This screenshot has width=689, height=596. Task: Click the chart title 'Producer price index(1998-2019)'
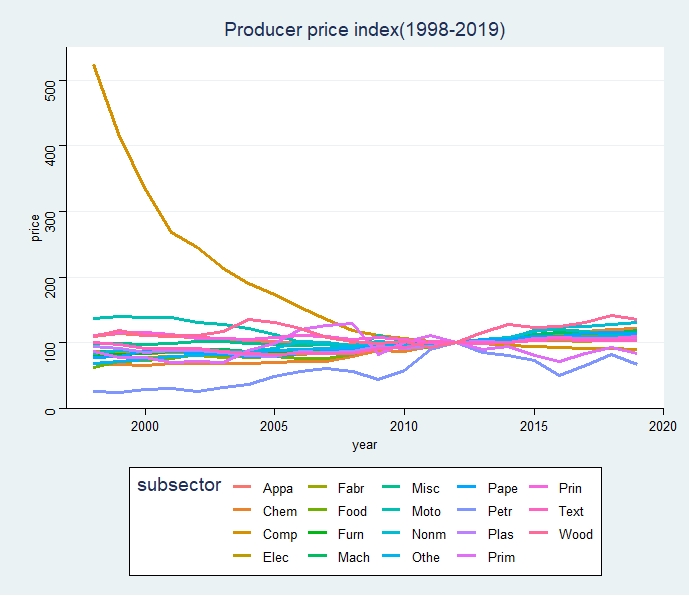click(x=365, y=30)
